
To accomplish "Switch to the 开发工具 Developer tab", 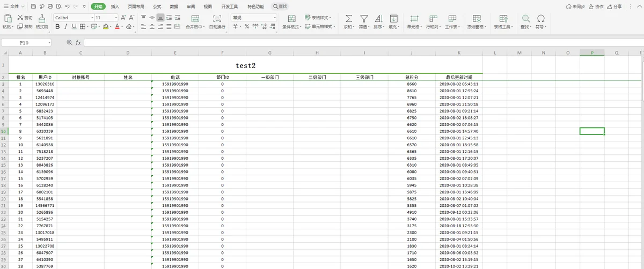I will click(x=230, y=6).
